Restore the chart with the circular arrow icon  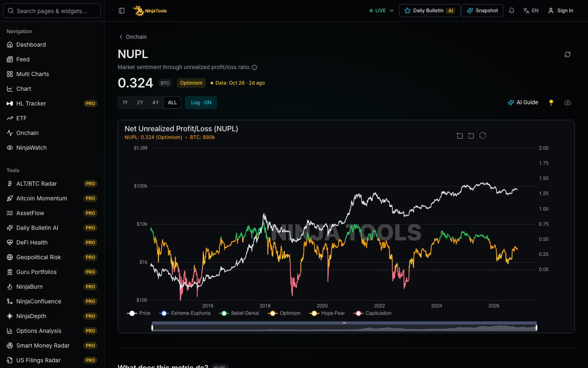pyautogui.click(x=483, y=135)
